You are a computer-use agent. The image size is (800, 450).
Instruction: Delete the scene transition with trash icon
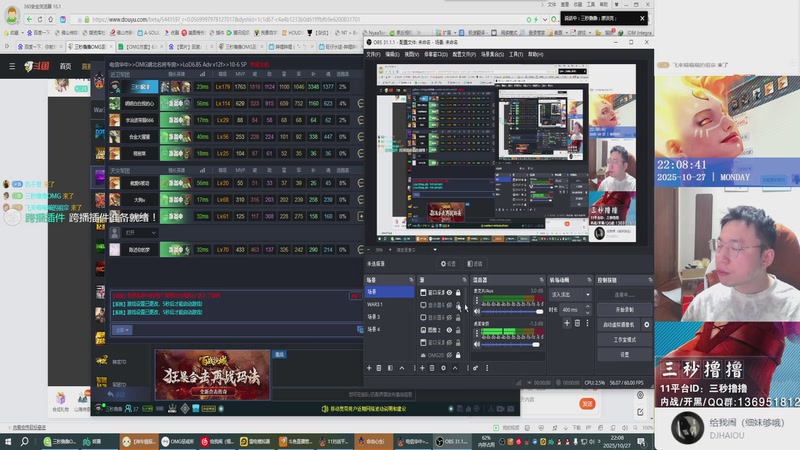pyautogui.click(x=578, y=323)
